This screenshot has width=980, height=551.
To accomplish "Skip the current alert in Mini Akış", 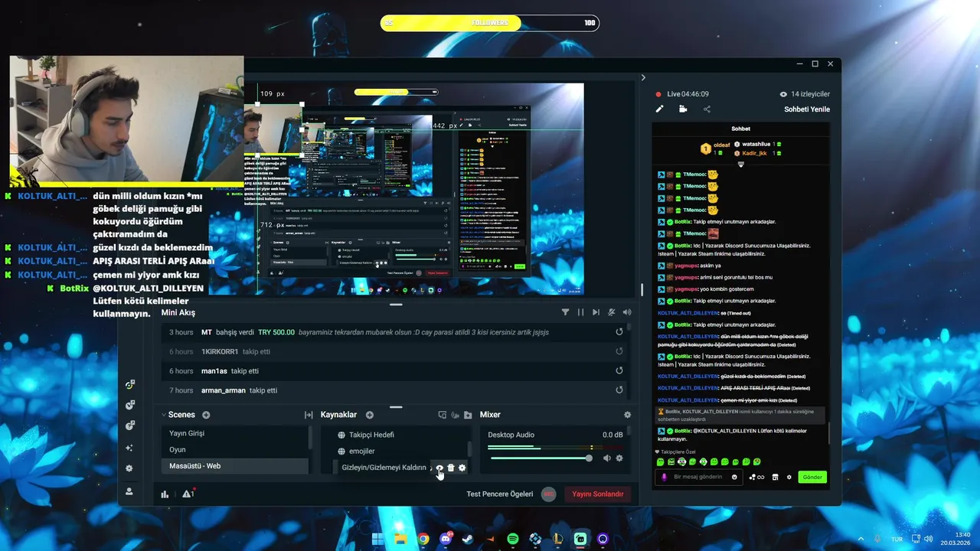I will (x=596, y=312).
